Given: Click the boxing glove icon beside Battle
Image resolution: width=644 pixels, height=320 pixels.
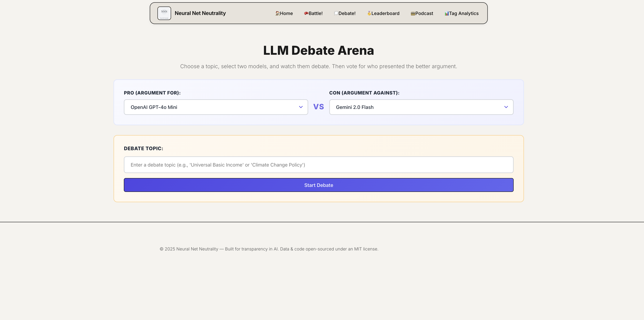Looking at the screenshot, I should tap(306, 13).
